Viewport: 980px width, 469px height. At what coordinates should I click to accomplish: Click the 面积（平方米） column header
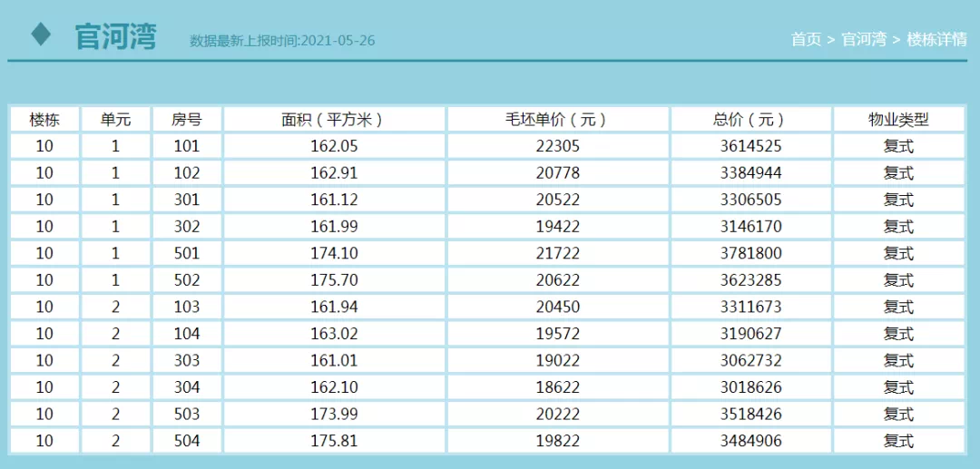pyautogui.click(x=334, y=119)
